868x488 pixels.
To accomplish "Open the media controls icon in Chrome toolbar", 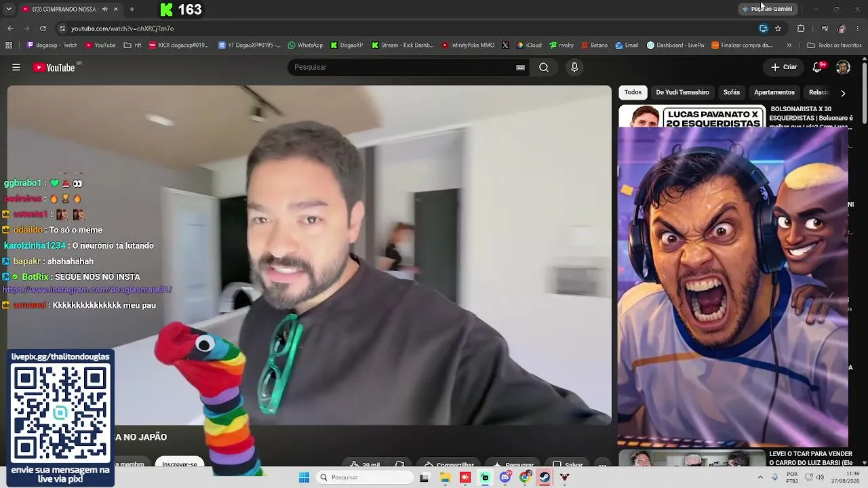I will pyautogui.click(x=825, y=28).
